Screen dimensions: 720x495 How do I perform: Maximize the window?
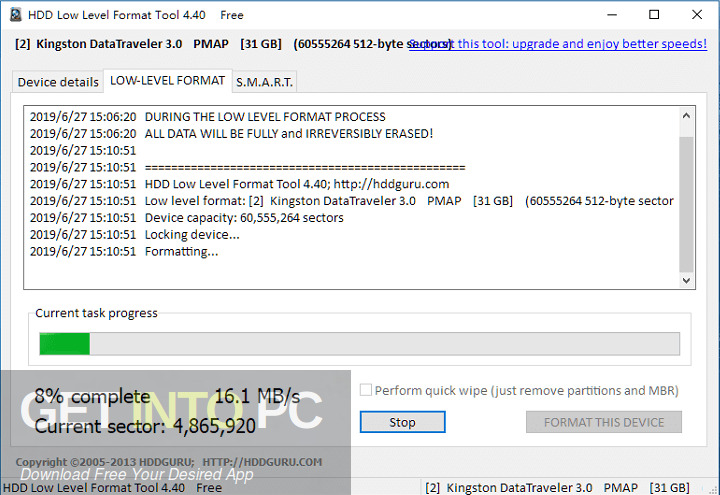coord(654,15)
